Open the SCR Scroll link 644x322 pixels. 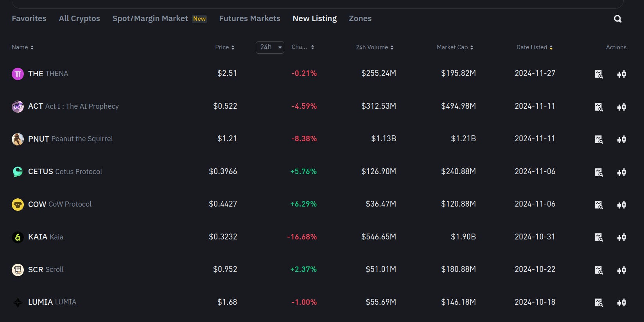point(46,270)
